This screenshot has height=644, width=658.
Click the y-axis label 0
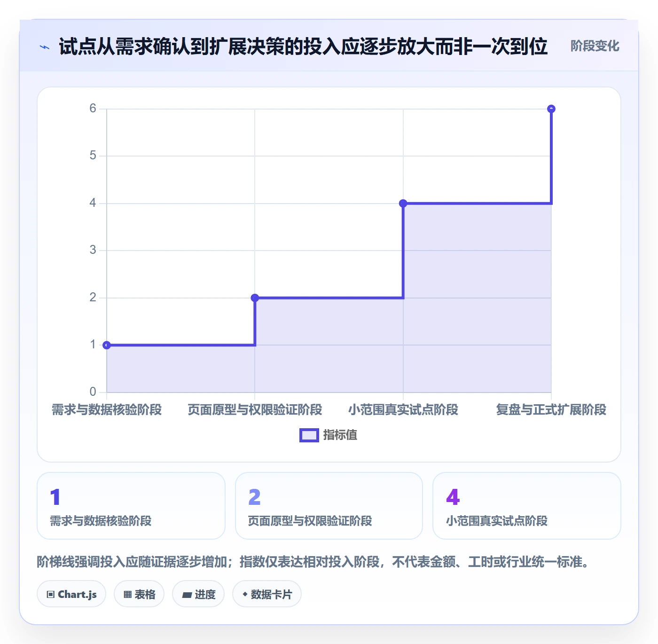click(93, 392)
